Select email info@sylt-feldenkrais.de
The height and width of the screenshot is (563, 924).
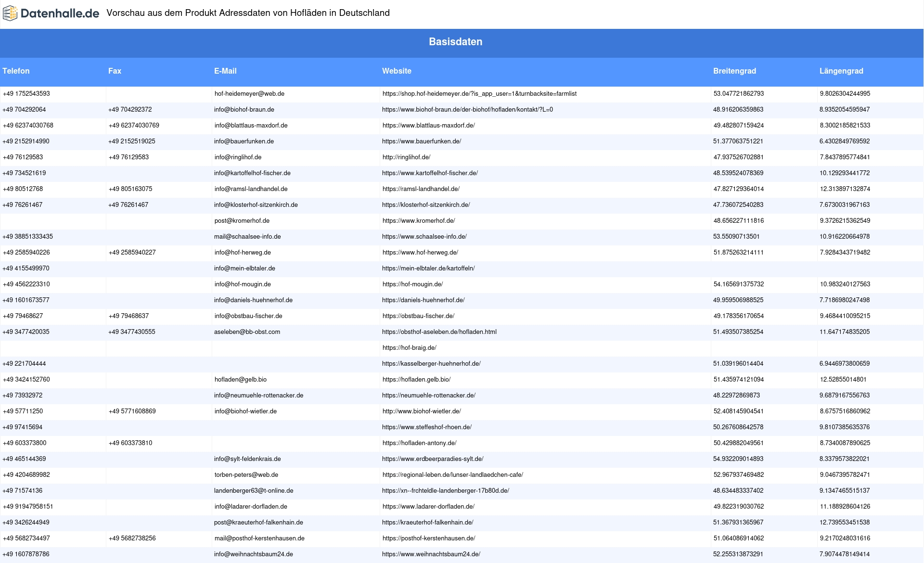coord(247,459)
